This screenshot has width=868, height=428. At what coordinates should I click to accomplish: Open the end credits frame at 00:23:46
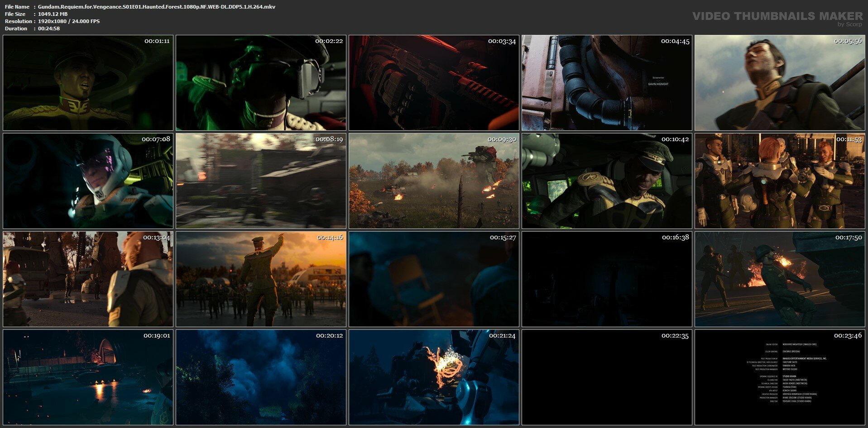tap(780, 377)
